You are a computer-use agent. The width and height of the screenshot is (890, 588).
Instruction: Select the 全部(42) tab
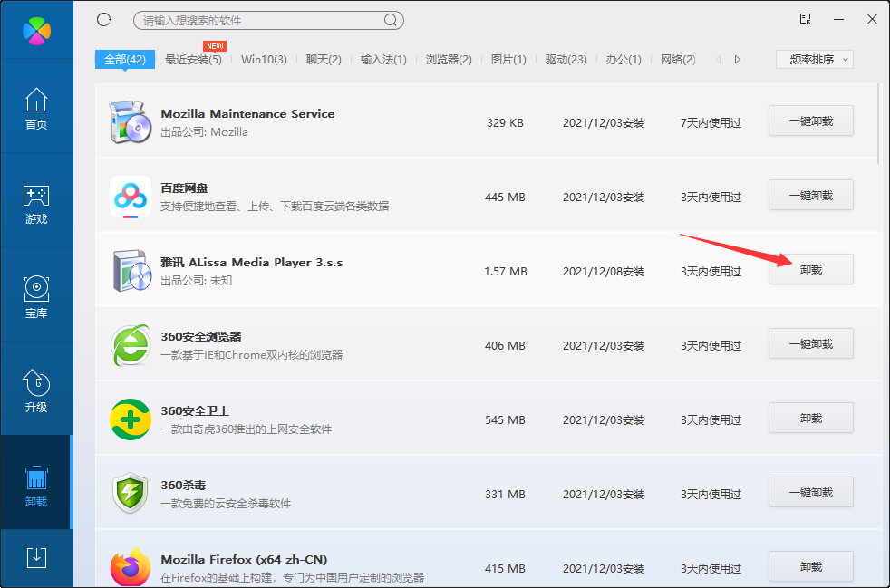click(x=125, y=59)
